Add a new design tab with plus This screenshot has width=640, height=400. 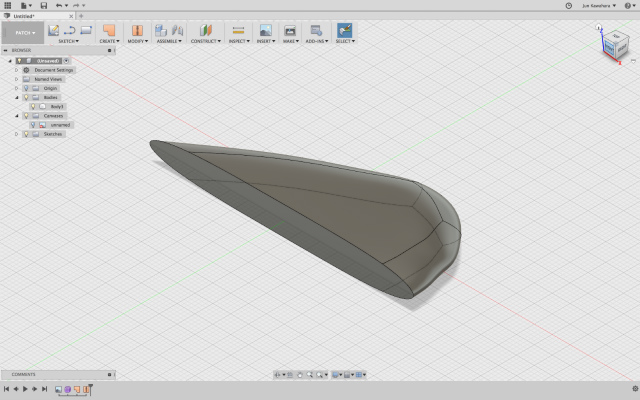[x=81, y=16]
